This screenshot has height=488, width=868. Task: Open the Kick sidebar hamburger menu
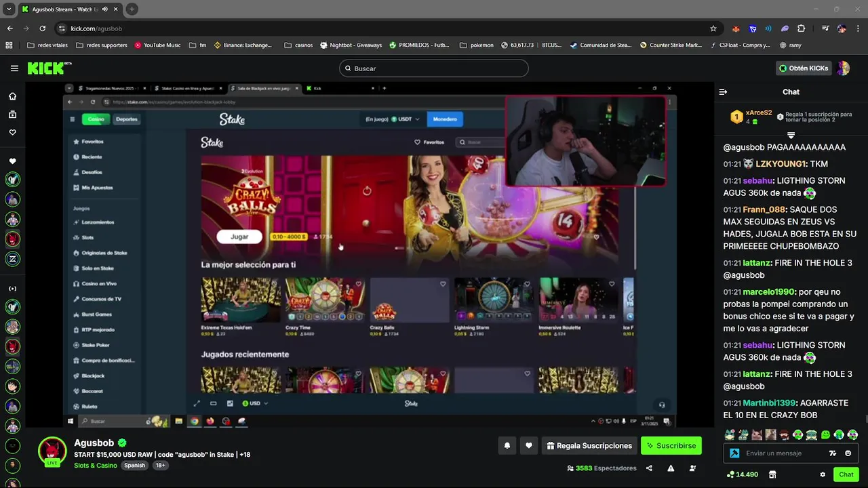coord(14,68)
